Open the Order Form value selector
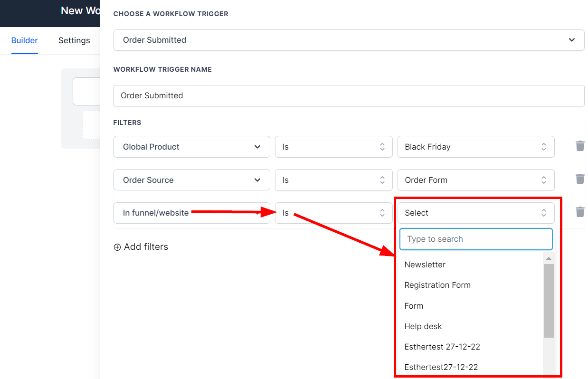Viewport: 588px width, 379px height. [x=475, y=180]
